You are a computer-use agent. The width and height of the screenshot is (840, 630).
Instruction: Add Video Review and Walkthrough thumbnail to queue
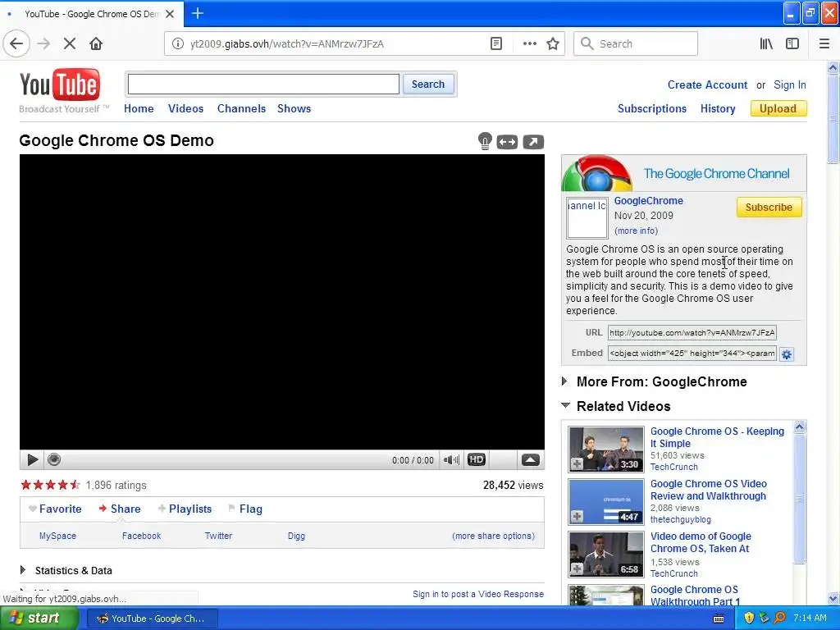coord(577,517)
